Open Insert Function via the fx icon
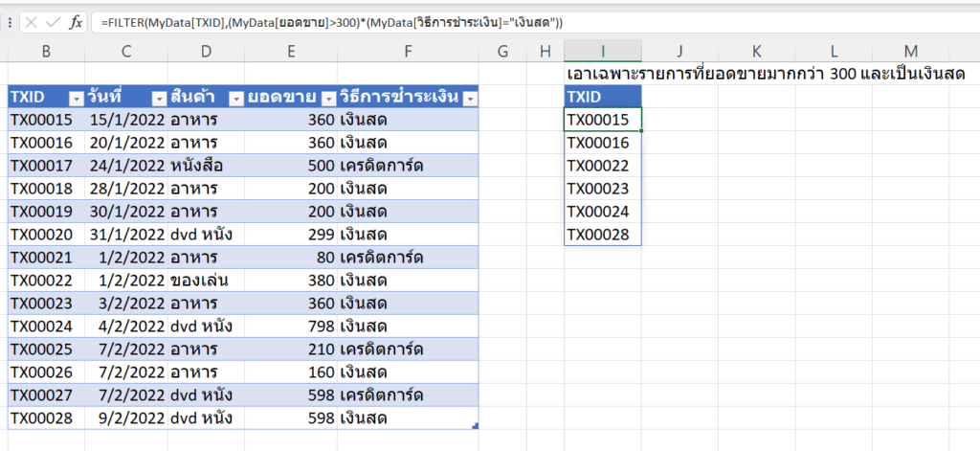 point(75,21)
